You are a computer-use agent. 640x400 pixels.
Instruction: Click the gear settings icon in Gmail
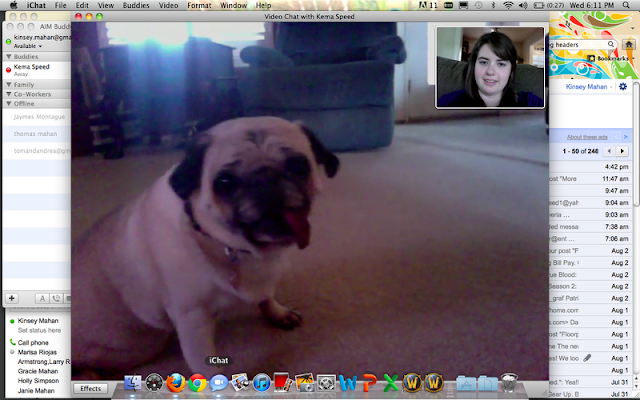click(x=623, y=87)
